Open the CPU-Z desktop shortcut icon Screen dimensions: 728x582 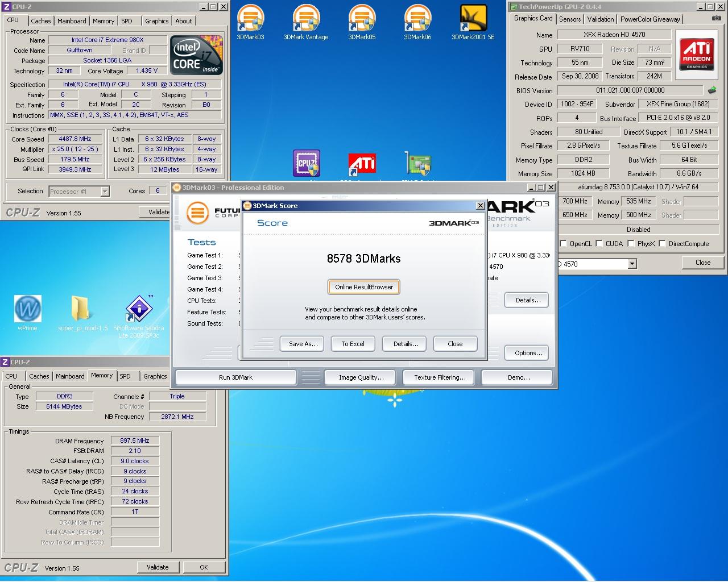coord(307,163)
